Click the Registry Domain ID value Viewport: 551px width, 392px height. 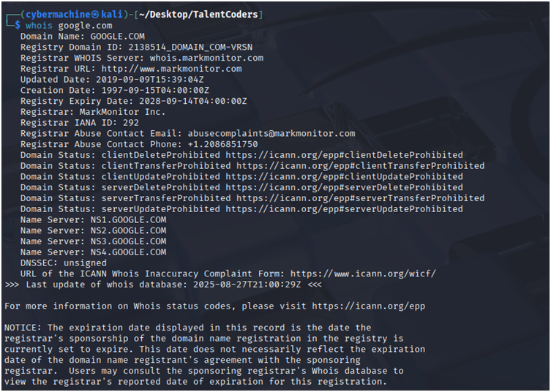click(x=190, y=47)
